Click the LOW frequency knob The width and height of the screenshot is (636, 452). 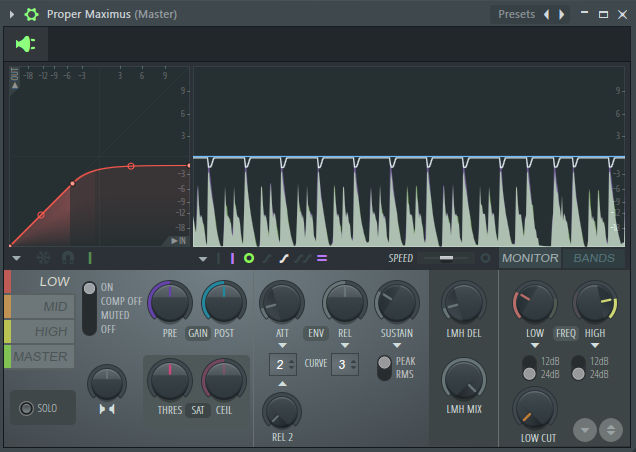(x=535, y=302)
